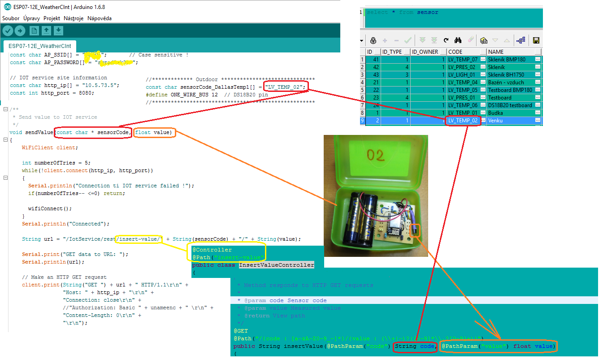Create a new sketch with New icon
603x364 pixels.
pyautogui.click(x=34, y=30)
